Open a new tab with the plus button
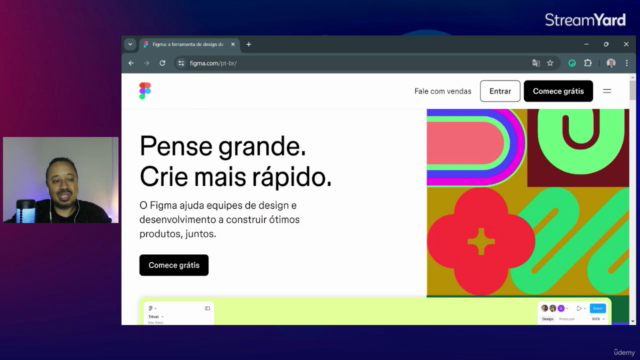The height and width of the screenshot is (360, 640). [x=249, y=44]
